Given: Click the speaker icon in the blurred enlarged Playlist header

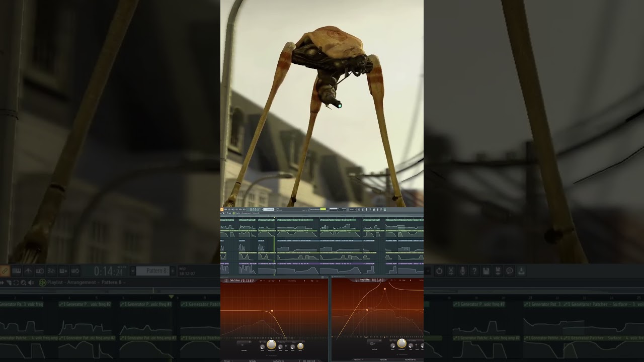Looking at the screenshot, I should coord(31,283).
